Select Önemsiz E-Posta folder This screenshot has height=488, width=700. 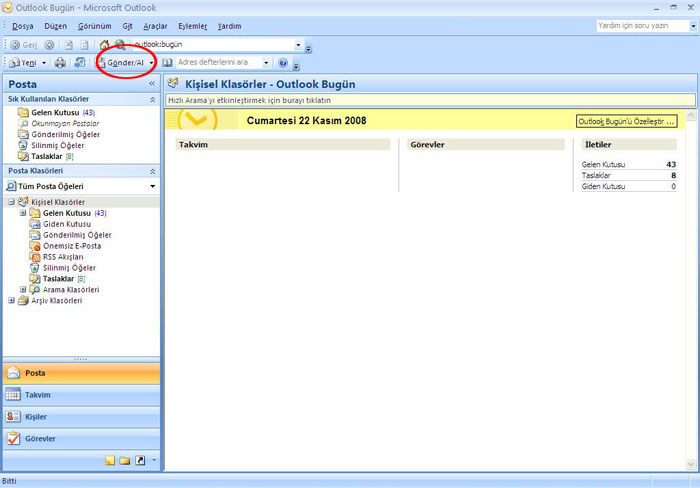click(x=71, y=246)
